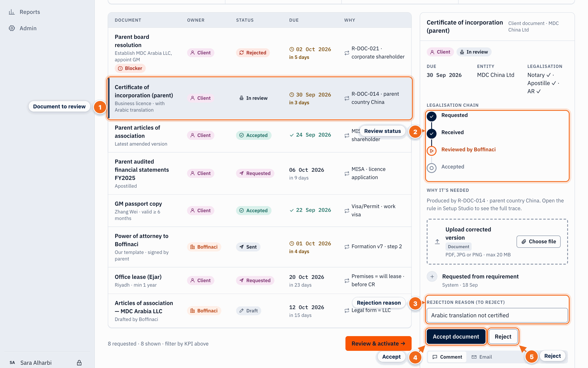Screen dimensions: 588x368
Task: Click Choose file to upload corrected version
Action: (539, 242)
